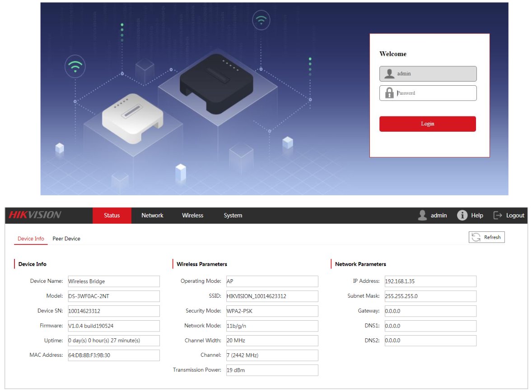Screen dimensions: 532x392
Task: Click the Password input field
Action: tap(434, 93)
